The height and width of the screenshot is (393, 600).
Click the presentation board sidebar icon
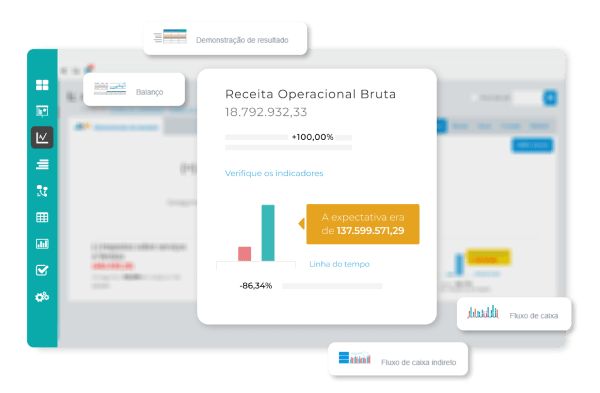(42, 111)
